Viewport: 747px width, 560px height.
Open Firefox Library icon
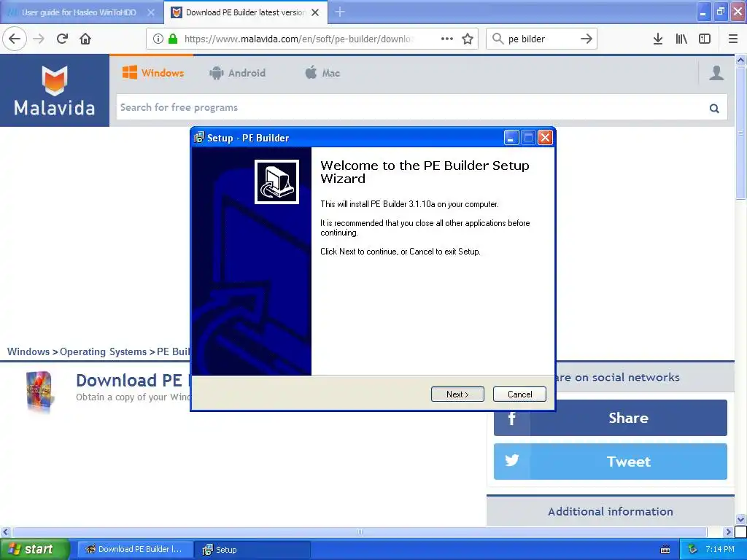681,39
